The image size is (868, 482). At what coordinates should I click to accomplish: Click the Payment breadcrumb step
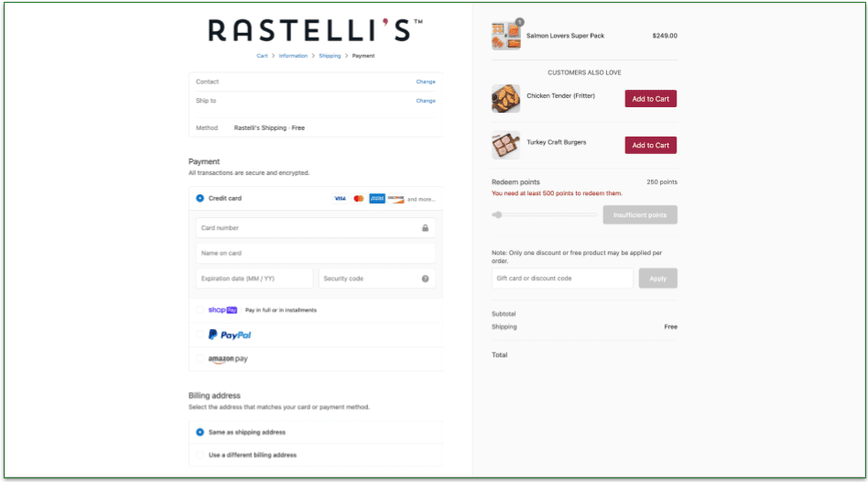click(363, 56)
